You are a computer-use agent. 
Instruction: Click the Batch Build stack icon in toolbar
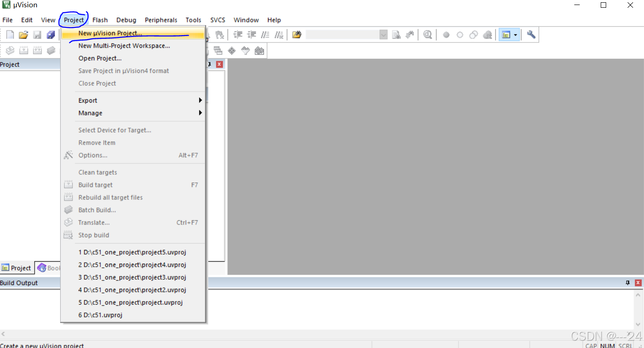(x=51, y=51)
